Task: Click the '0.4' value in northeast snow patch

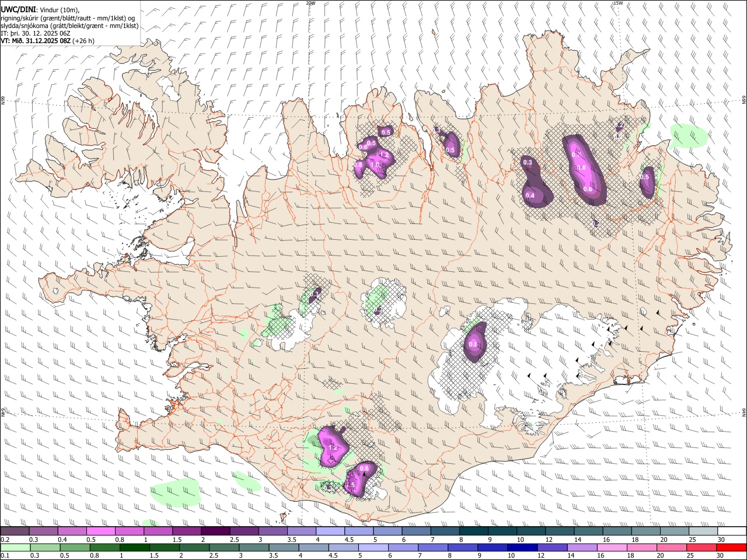Action: pyautogui.click(x=530, y=195)
